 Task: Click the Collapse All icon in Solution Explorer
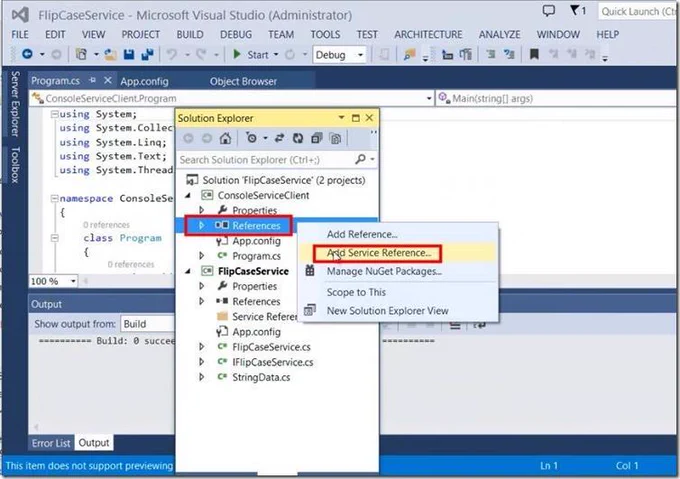pos(317,138)
